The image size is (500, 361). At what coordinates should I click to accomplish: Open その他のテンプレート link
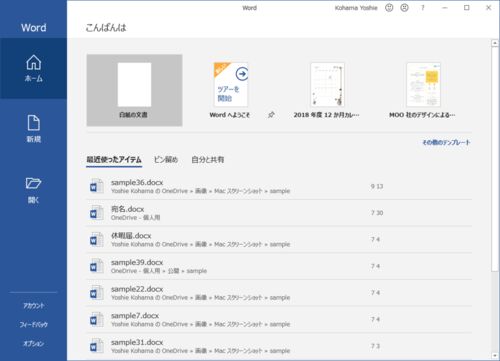point(446,142)
